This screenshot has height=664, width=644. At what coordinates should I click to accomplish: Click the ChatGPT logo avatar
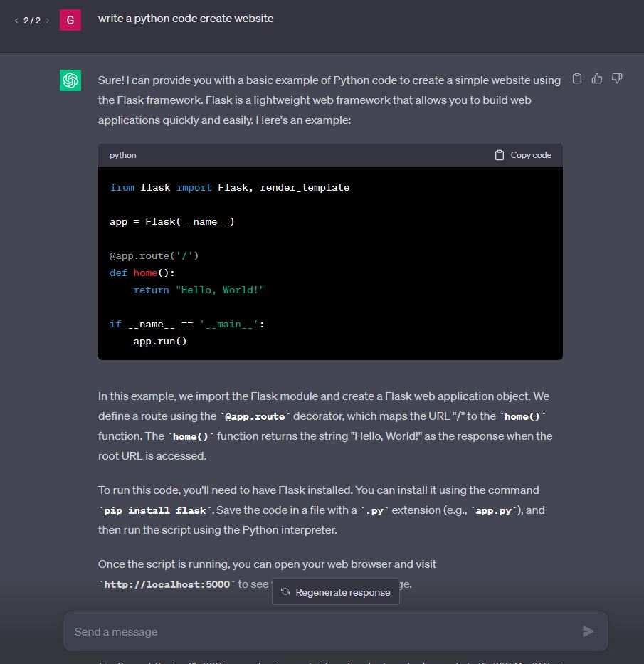70,80
